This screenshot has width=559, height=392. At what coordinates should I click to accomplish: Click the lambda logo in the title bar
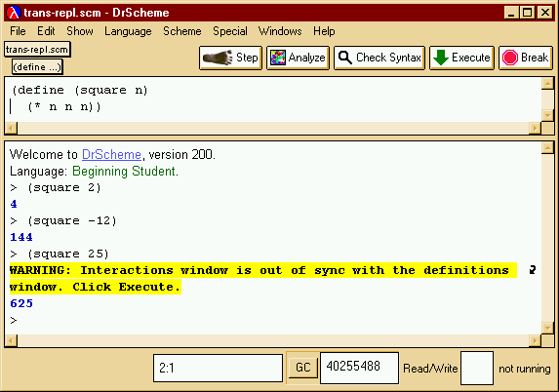point(14,13)
